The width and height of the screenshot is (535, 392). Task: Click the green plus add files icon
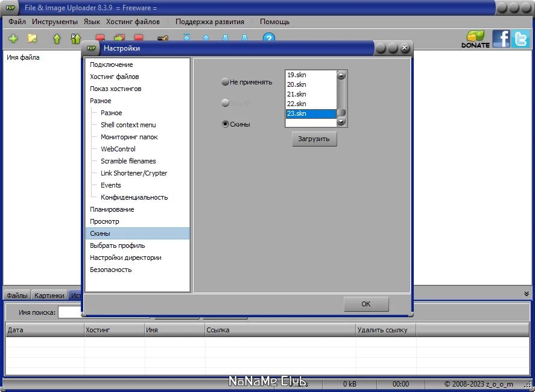click(13, 39)
